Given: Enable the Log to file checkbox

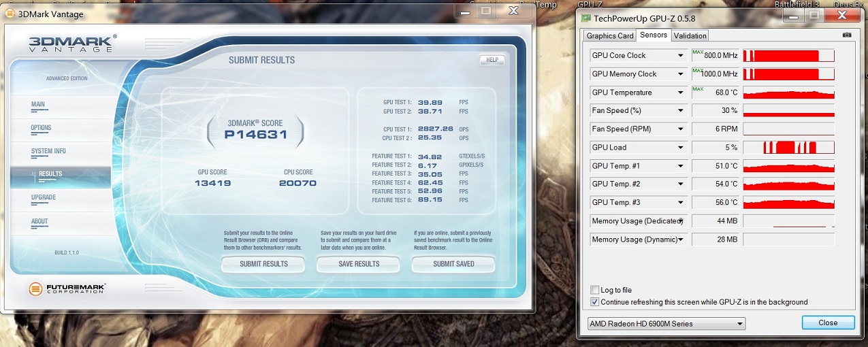Looking at the screenshot, I should pos(595,290).
